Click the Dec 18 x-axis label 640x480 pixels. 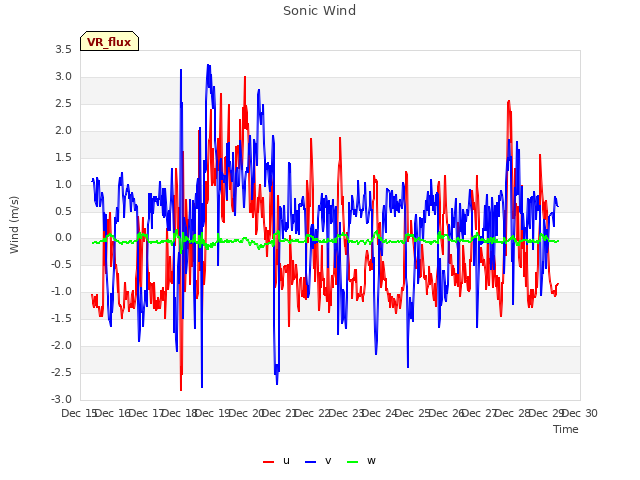pos(180,413)
